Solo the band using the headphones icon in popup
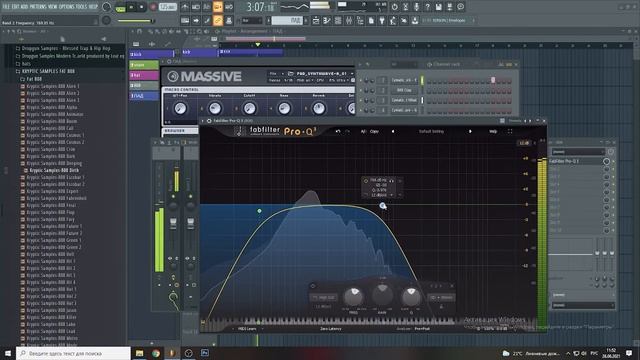The image size is (640, 360). tap(391, 180)
